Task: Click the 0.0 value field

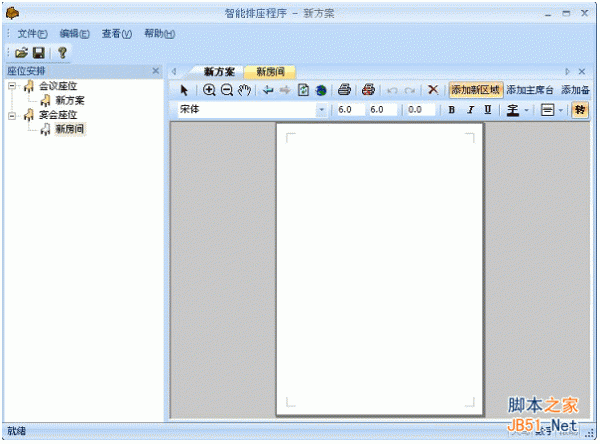Action: pos(421,110)
